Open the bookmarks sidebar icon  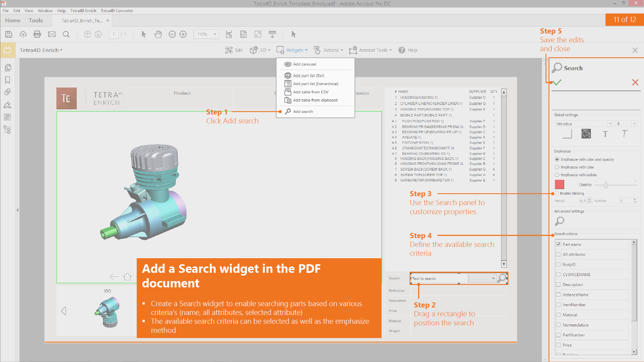[8, 80]
